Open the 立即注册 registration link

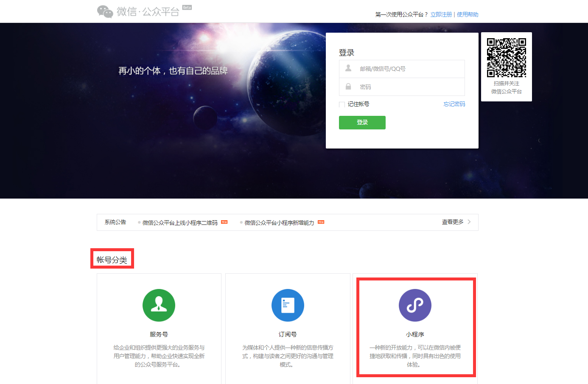pyautogui.click(x=441, y=14)
